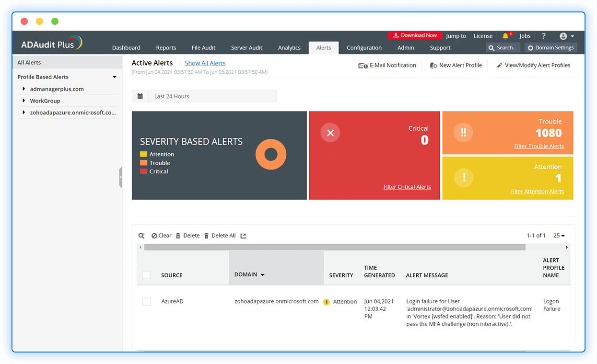Open the Jobs link in the top bar
Screen dimensions: 597x364
[525, 36]
